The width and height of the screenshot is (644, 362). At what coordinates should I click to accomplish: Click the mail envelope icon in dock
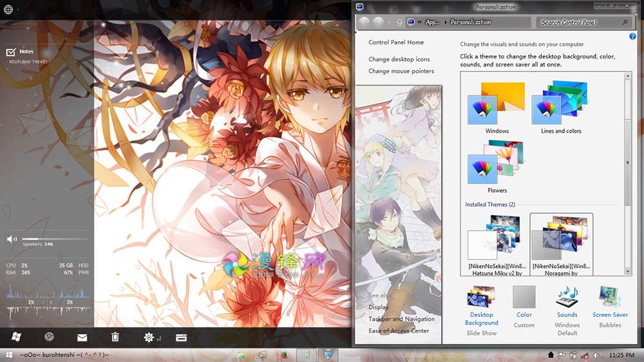click(x=82, y=338)
